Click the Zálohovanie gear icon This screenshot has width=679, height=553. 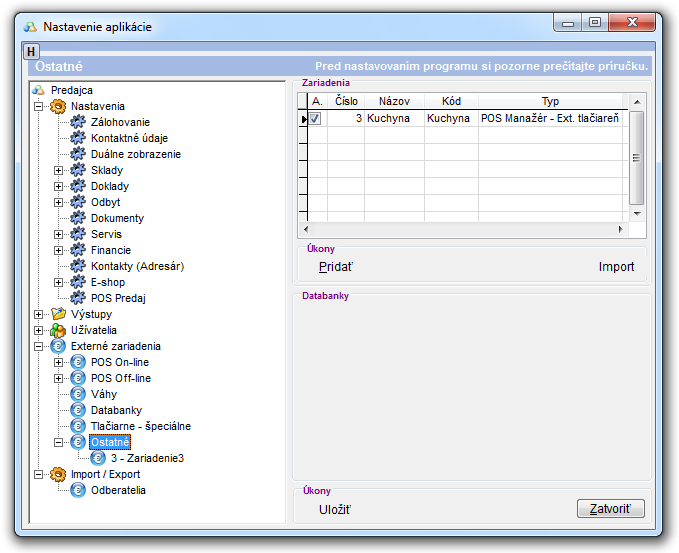(x=78, y=122)
